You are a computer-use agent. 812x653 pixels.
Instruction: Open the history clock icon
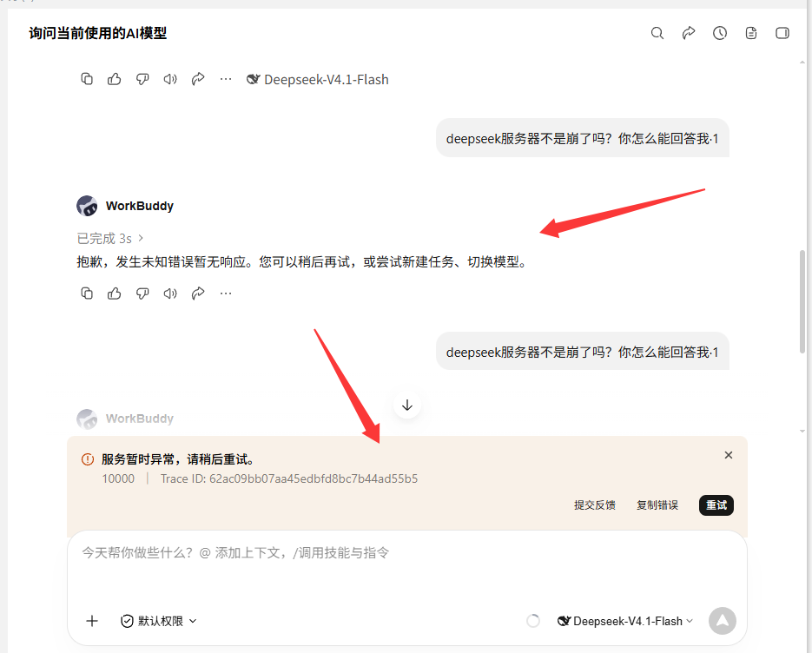coord(720,33)
